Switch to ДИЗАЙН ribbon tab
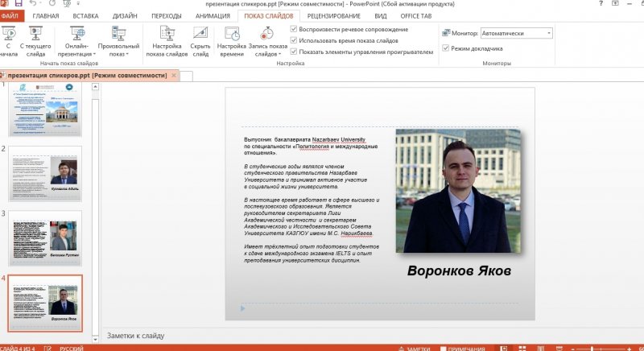The width and height of the screenshot is (644, 351). pos(125,16)
